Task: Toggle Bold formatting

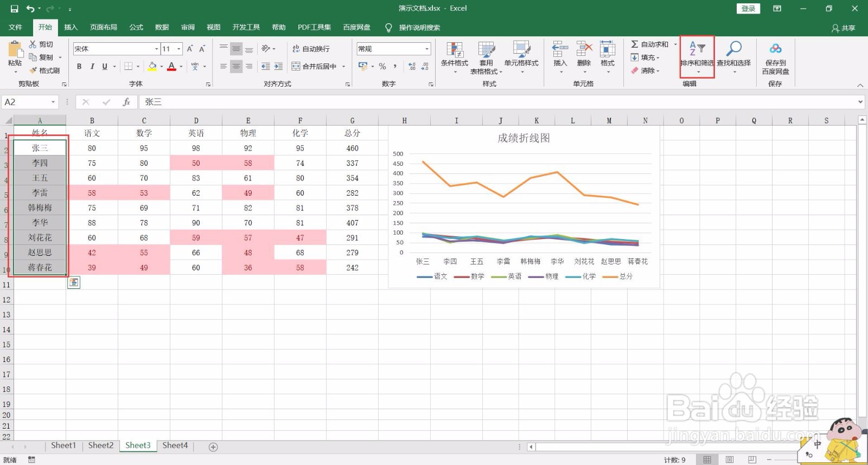Action: point(79,66)
